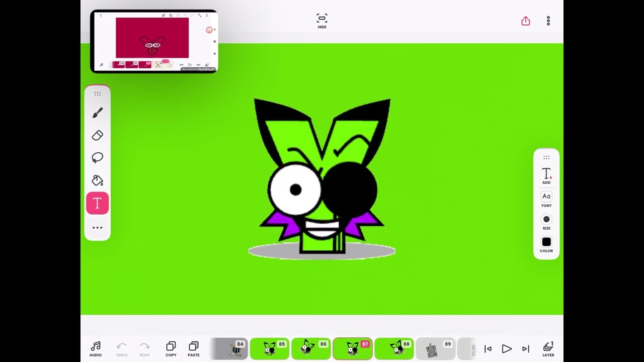Open the black COLOR swatch
644x362 pixels.
546,245
